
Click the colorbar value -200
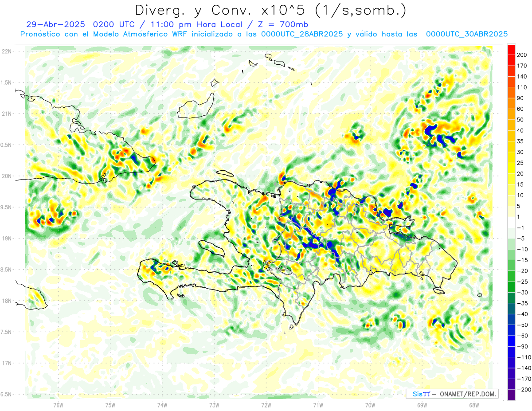(x=524, y=390)
